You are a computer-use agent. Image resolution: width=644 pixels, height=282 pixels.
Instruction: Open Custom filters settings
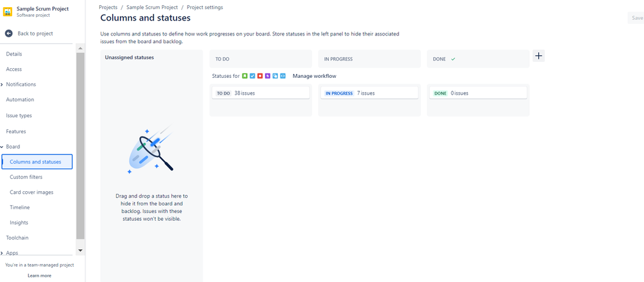click(26, 177)
